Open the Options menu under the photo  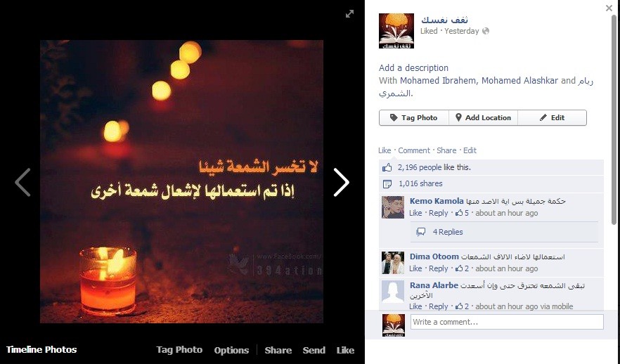231,350
